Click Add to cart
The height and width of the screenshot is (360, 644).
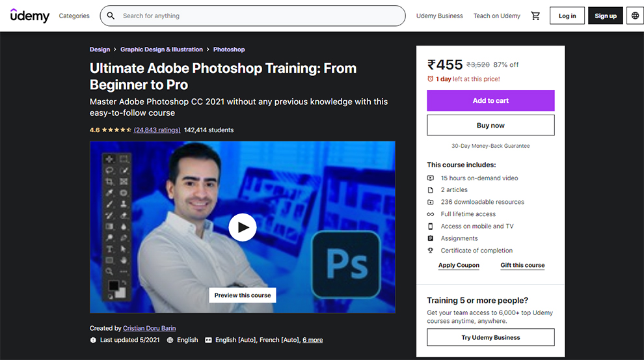pyautogui.click(x=490, y=101)
